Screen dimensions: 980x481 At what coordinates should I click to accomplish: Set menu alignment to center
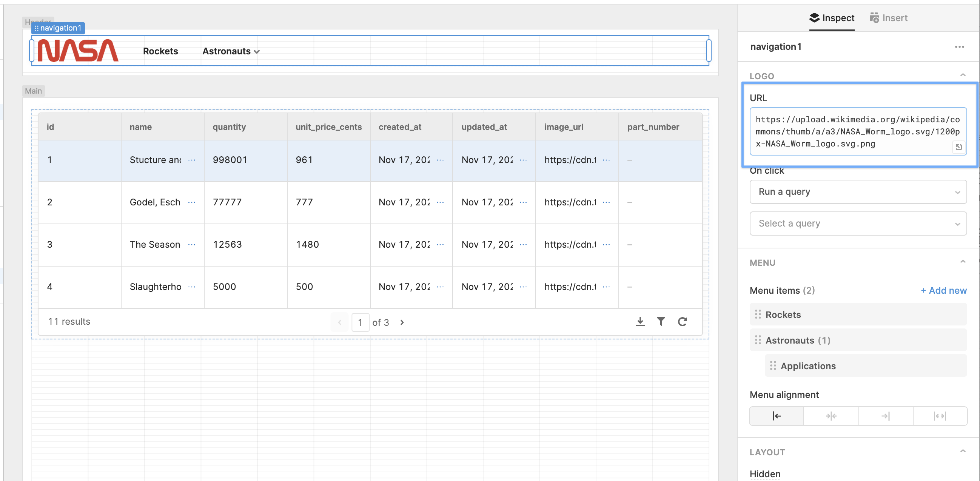click(x=831, y=416)
